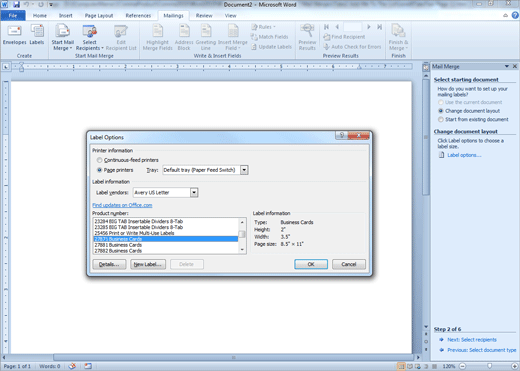Click the ruler tab selector icon
Screen dimensions: 520x371
(6, 67)
